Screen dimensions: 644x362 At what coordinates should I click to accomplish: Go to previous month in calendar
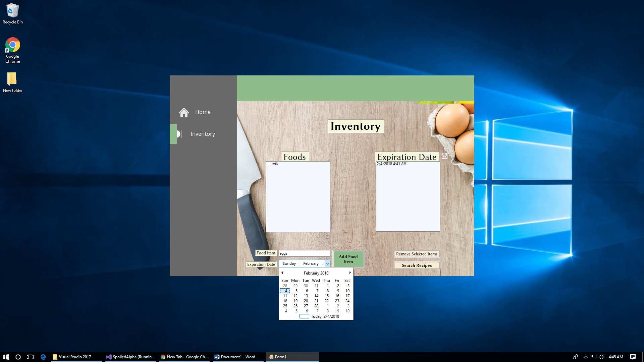282,273
